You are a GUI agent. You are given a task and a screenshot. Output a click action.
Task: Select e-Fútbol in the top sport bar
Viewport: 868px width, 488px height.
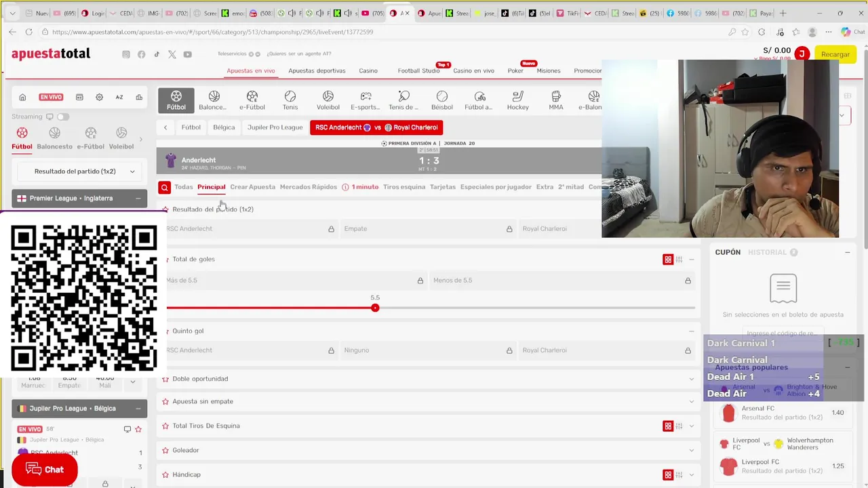pyautogui.click(x=252, y=100)
